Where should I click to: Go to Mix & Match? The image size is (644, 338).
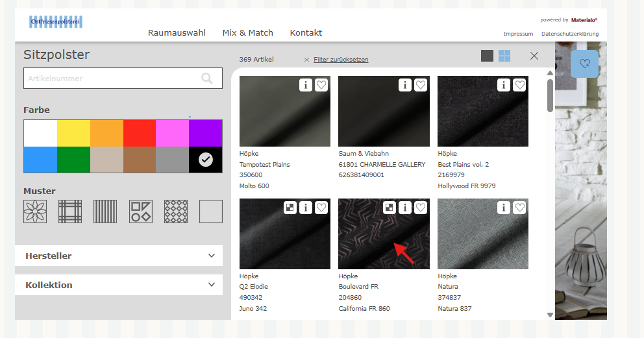247,33
